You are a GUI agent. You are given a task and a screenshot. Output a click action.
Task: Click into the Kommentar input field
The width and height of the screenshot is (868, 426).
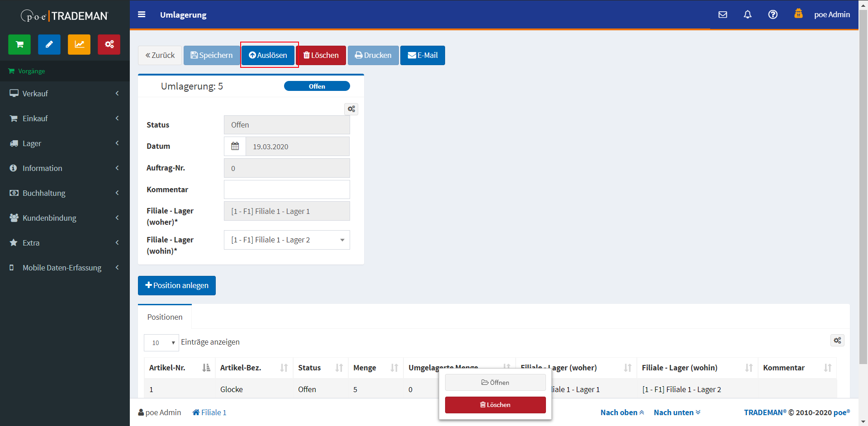(287, 189)
